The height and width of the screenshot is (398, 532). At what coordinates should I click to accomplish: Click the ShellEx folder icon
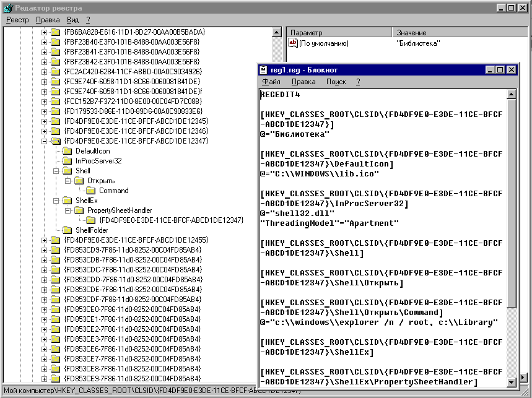pyautogui.click(x=67, y=201)
